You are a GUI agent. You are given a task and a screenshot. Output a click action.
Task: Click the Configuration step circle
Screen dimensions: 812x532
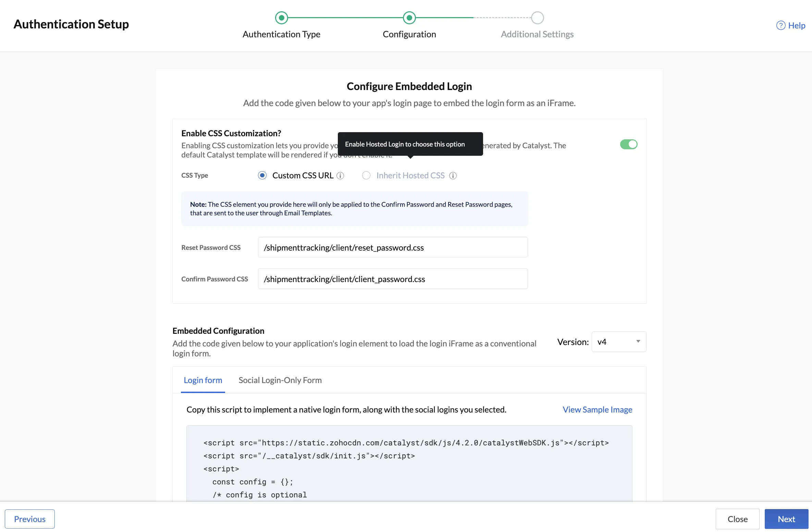pos(409,18)
